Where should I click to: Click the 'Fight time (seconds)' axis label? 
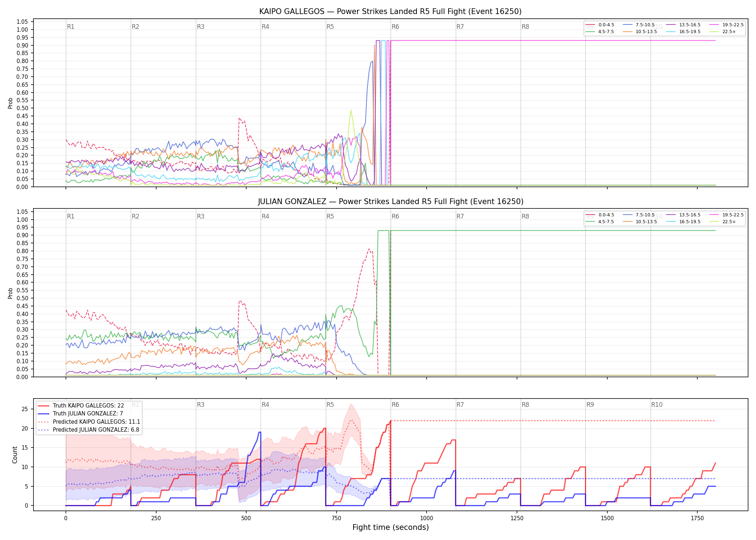click(x=391, y=527)
